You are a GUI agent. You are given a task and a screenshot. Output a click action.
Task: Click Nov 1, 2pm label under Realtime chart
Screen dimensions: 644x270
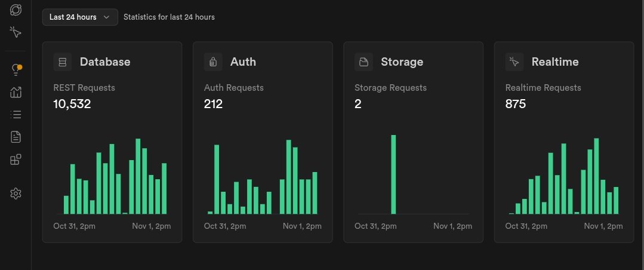(603, 226)
